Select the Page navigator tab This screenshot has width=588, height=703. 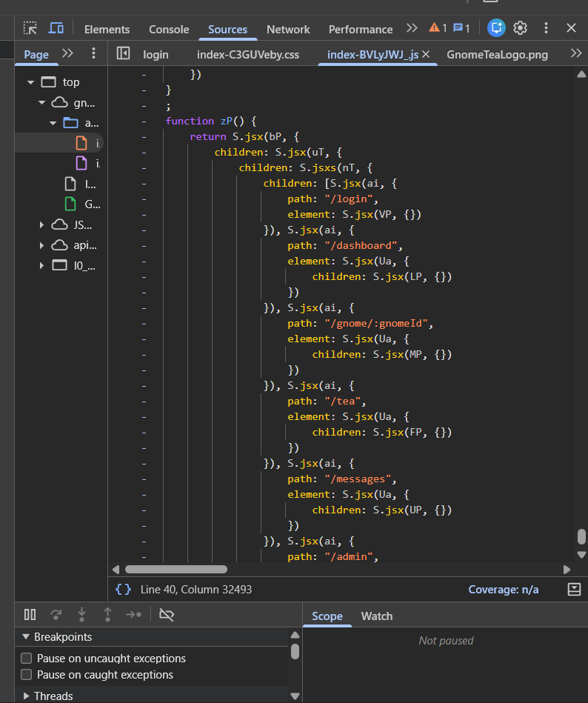pyautogui.click(x=36, y=55)
